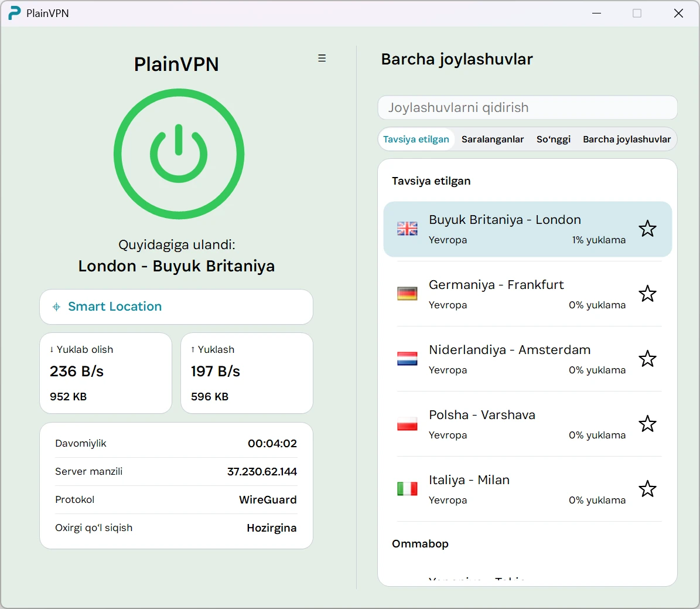Click the 952 KB downloaded total
Viewport: 700px width, 609px height.
(x=69, y=397)
